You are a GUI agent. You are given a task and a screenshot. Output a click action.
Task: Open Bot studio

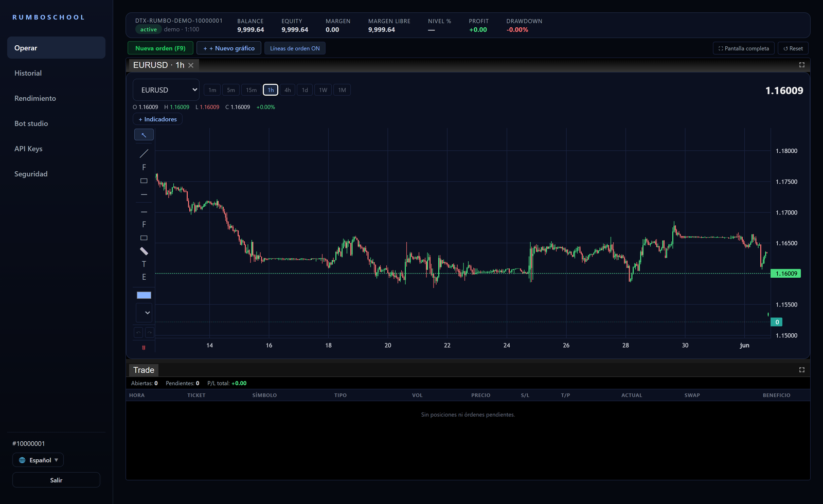57,123
